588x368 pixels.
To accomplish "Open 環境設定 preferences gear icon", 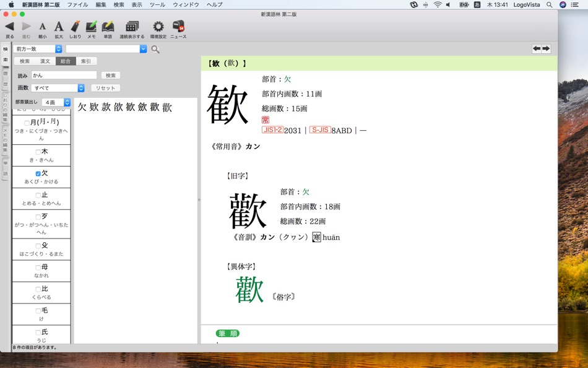I will point(158,26).
